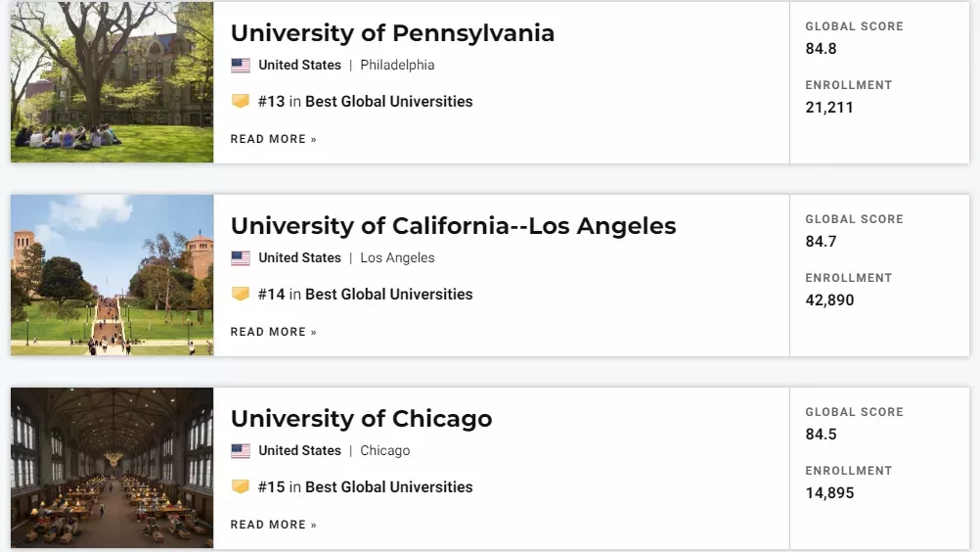Click the University of Pennsylvania heading
The height and width of the screenshot is (552, 980).
392,33
